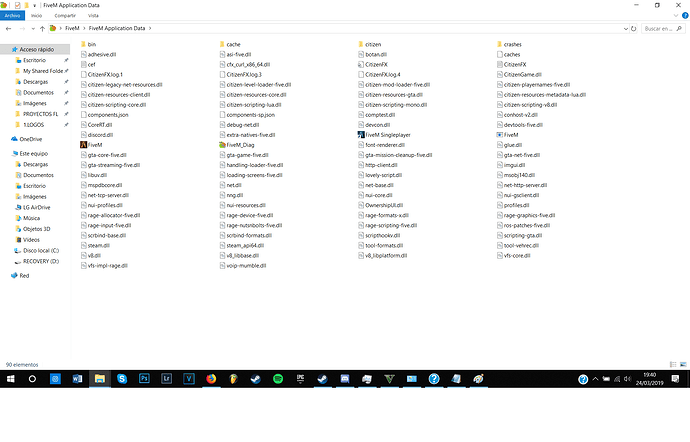Viewport: 690px width, 442px height.
Task: Select FiveM in the breadcrumb path
Action: 72,28
